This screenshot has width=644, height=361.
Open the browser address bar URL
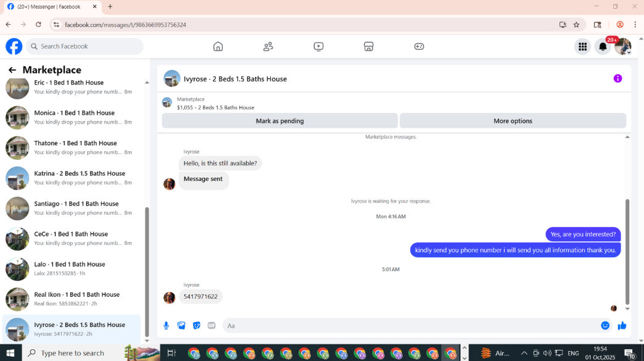[125, 25]
